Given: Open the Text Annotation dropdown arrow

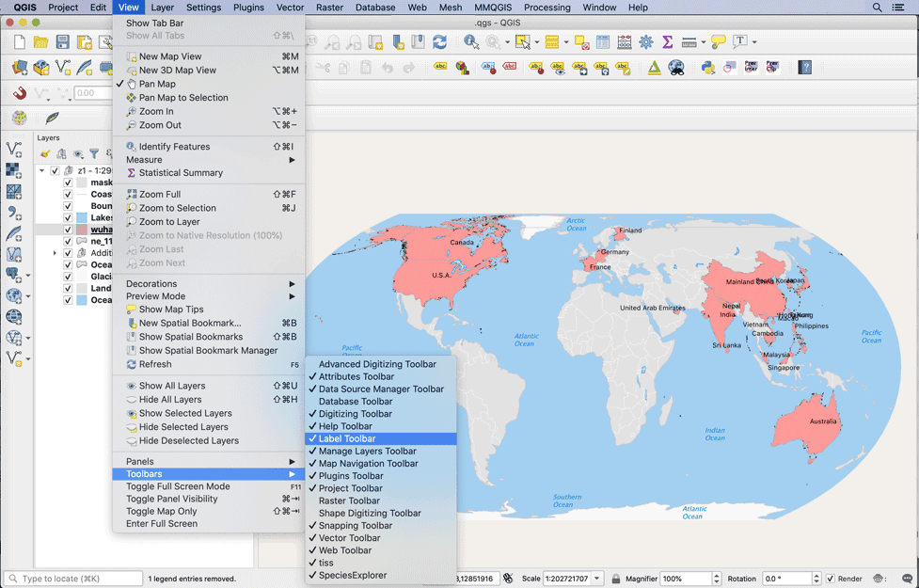Looking at the screenshot, I should tap(754, 42).
